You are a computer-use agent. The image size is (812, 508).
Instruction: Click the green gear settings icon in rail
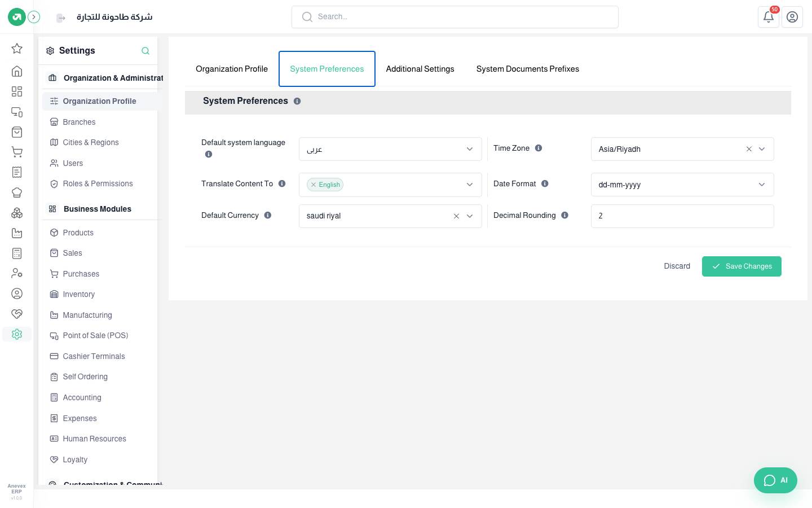tap(17, 334)
